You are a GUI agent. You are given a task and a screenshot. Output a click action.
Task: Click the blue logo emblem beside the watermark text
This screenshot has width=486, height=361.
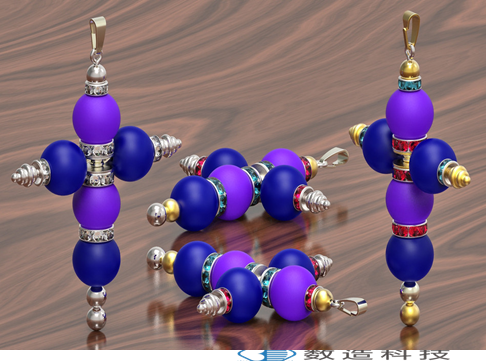(267, 355)
